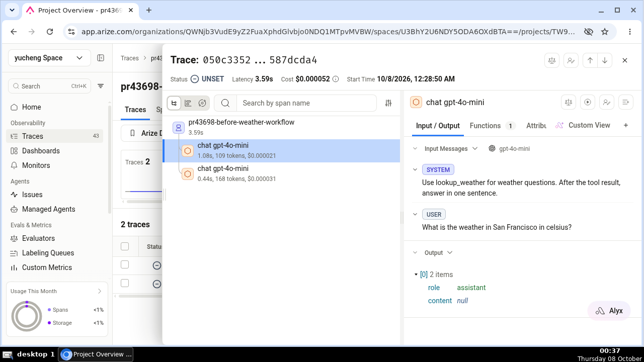Image resolution: width=644 pixels, height=362 pixels.
Task: Click the trace-level evaluate scales icon
Action: (x=552, y=60)
